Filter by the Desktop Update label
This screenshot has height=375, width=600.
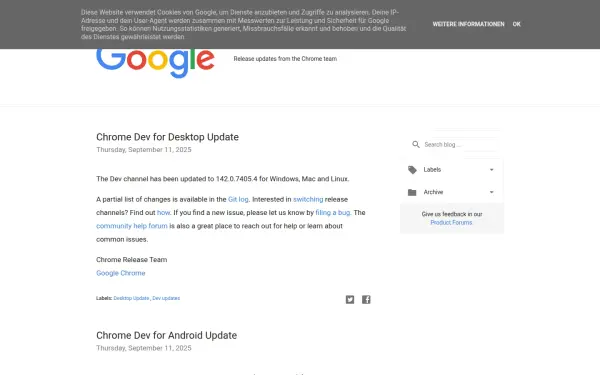pos(131,298)
